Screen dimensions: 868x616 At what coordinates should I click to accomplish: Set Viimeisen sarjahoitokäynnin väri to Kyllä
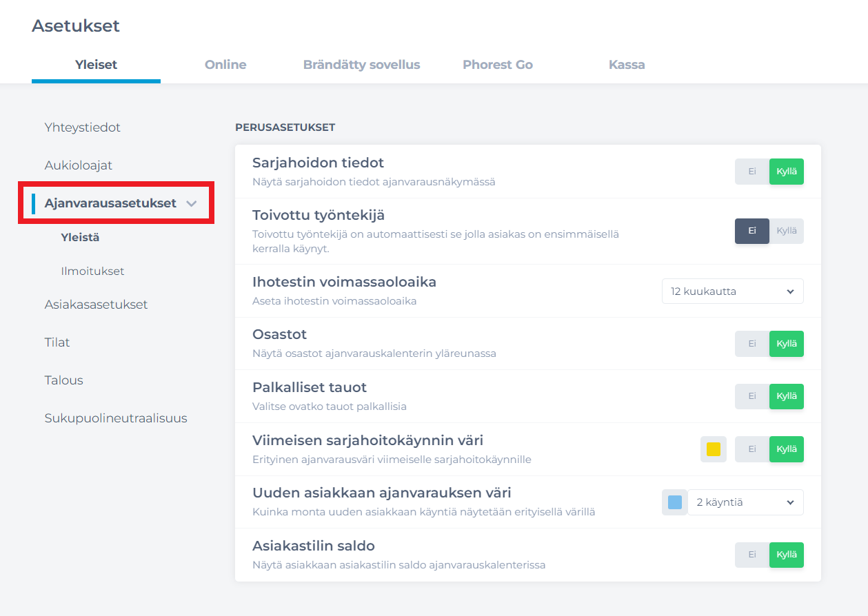(x=787, y=449)
